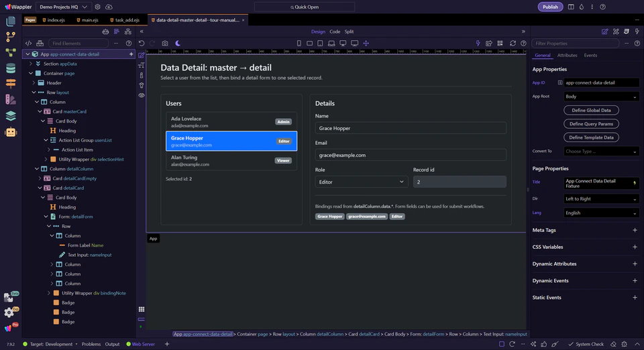Open the App Root Body dropdown

pos(601,97)
